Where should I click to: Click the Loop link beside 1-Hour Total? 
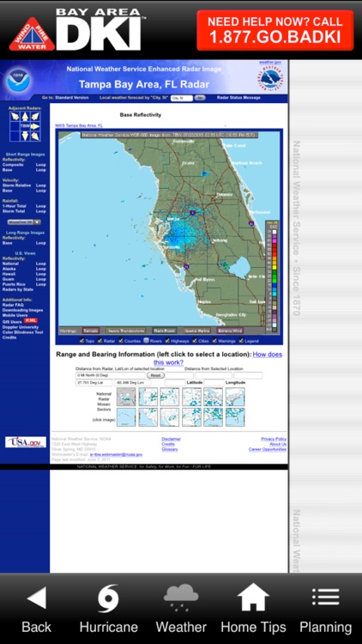click(40, 206)
